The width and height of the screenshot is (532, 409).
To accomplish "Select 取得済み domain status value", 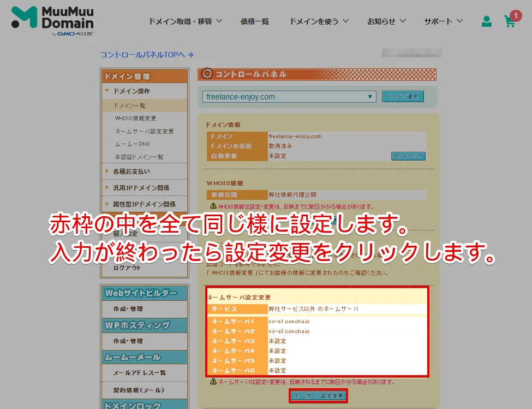I will click(x=280, y=146).
